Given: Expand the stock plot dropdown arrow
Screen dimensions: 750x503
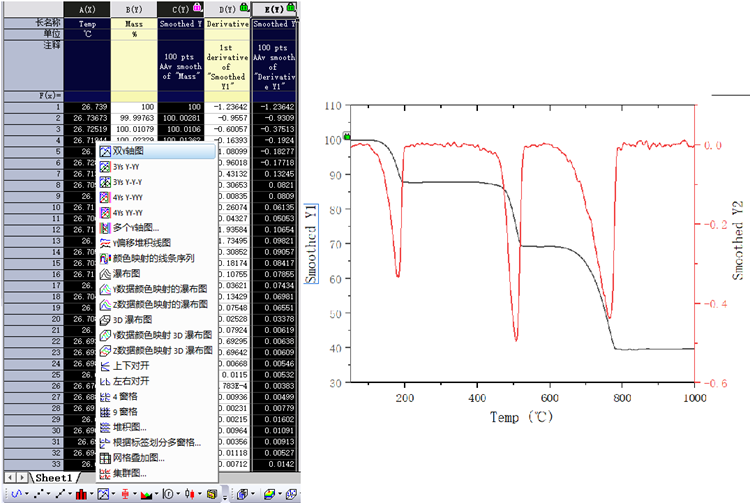Looking at the screenshot, I should pyautogui.click(x=199, y=494).
